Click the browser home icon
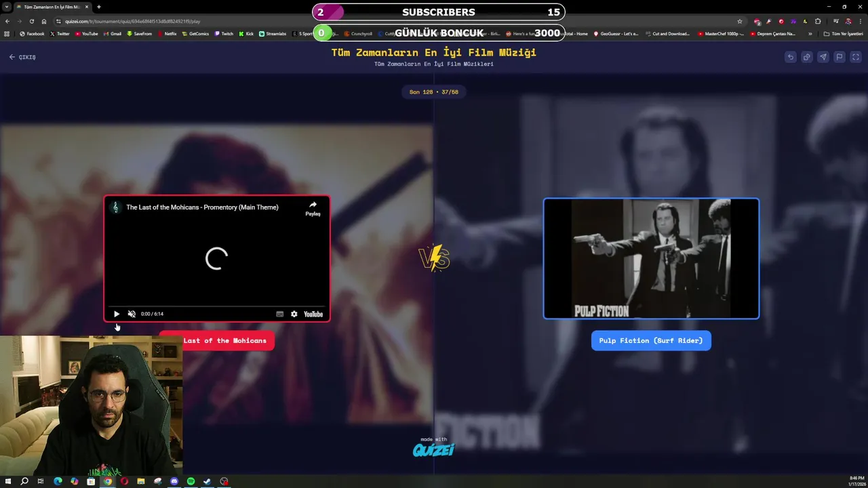This screenshot has width=868, height=488. [44, 21]
